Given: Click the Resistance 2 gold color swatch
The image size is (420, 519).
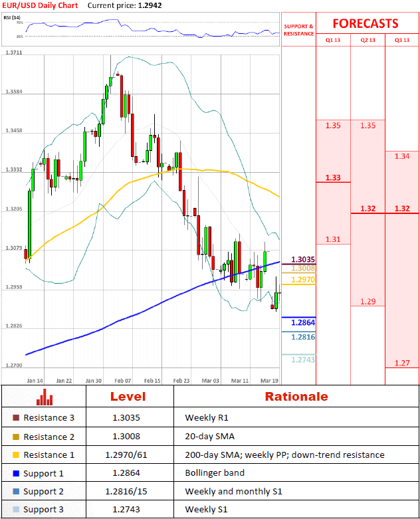Looking at the screenshot, I should [x=16, y=437].
